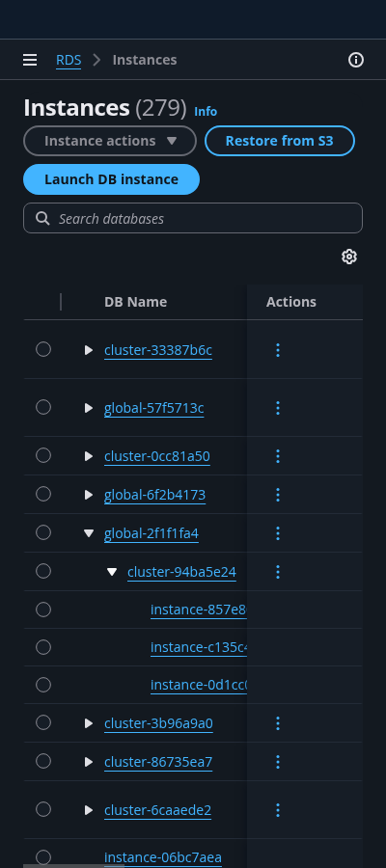Viewport: 386px width, 868px height.
Task: Select radio button for cluster-6caaede2
Action: click(43, 810)
